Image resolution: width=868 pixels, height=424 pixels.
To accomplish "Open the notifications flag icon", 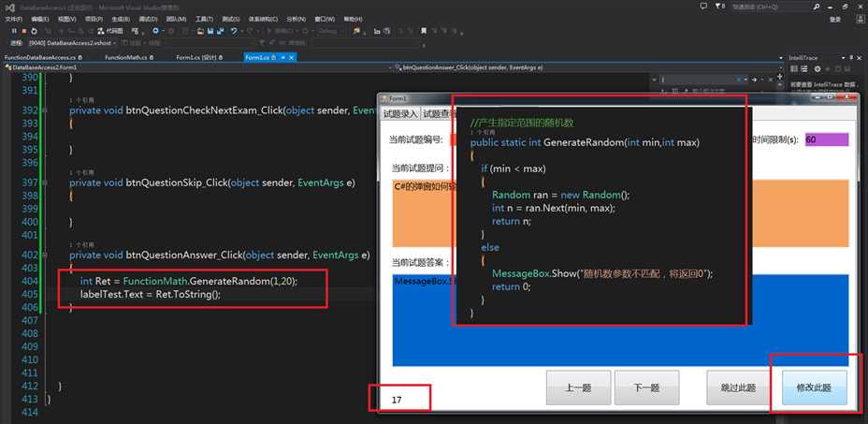I will [718, 7].
